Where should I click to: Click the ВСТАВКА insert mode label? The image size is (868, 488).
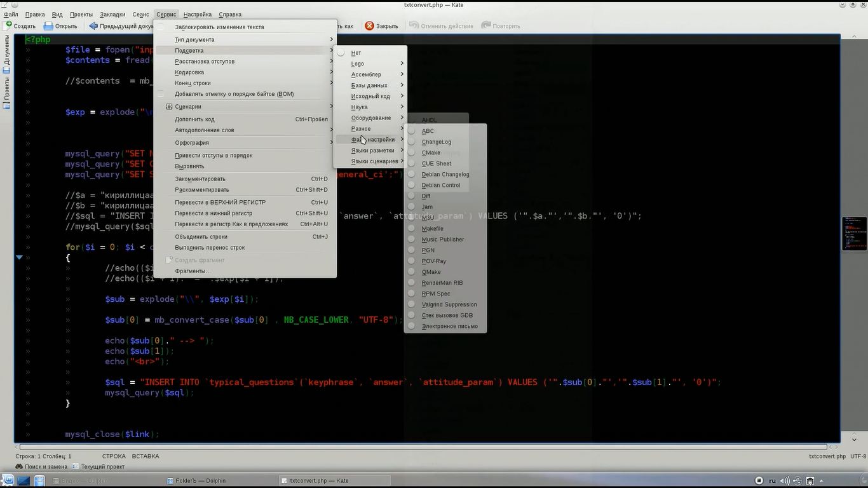pyautogui.click(x=146, y=456)
